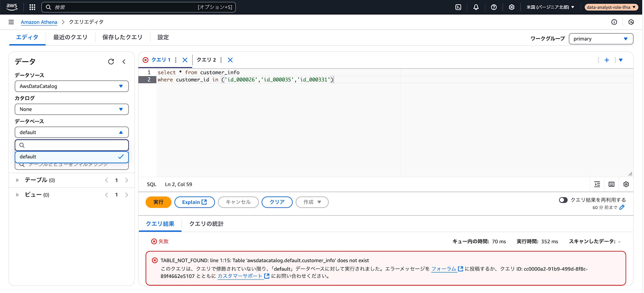Select the Query 2 tab

click(x=206, y=60)
